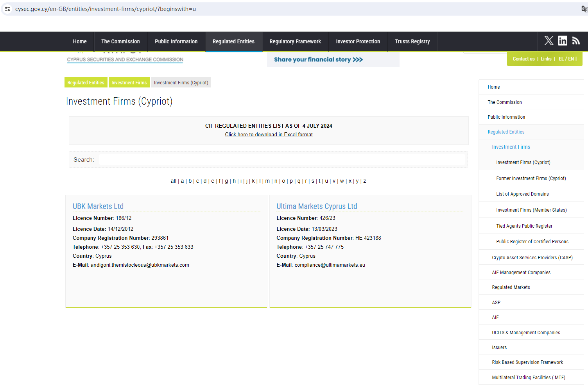Image resolution: width=588 pixels, height=385 pixels.
Task: Open the UBK Markets Ltd entry
Action: click(x=98, y=206)
